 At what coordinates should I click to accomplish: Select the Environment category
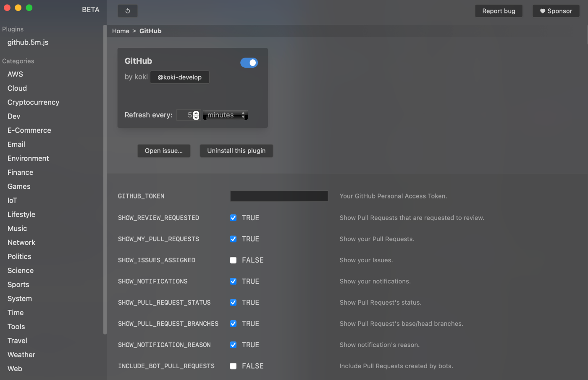(x=28, y=158)
